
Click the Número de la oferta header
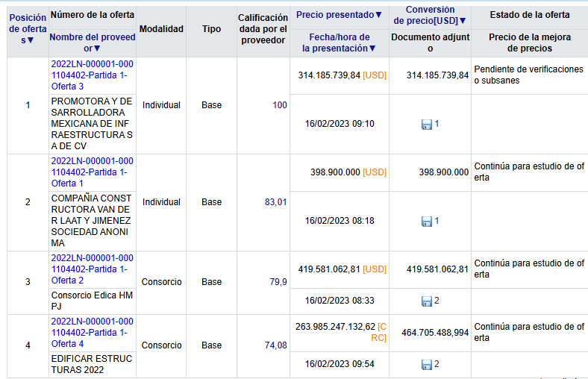click(93, 15)
